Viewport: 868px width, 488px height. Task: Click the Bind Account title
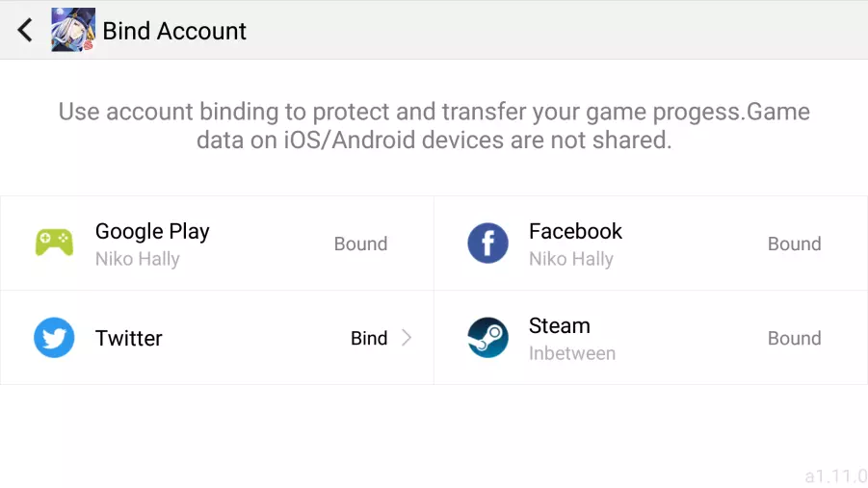[x=174, y=31]
